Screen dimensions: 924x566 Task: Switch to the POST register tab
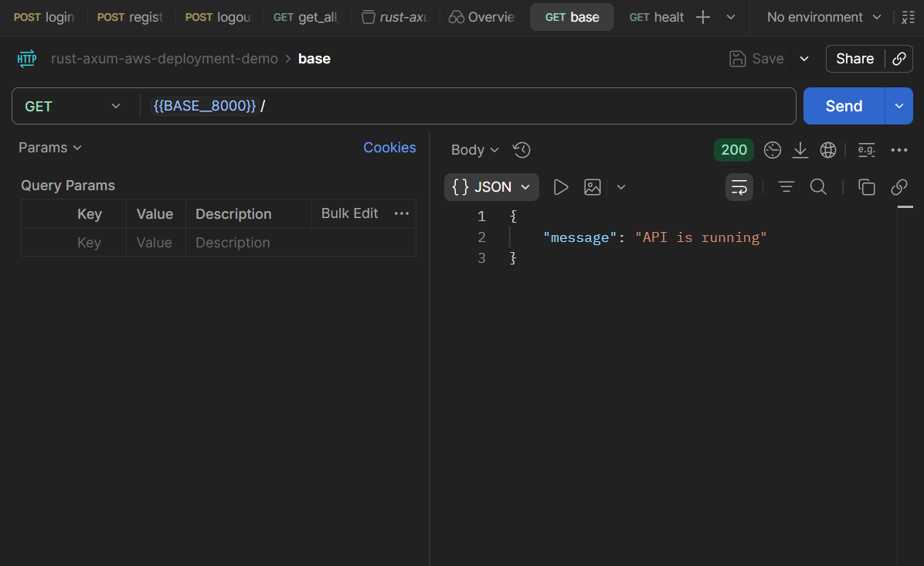[x=131, y=17]
